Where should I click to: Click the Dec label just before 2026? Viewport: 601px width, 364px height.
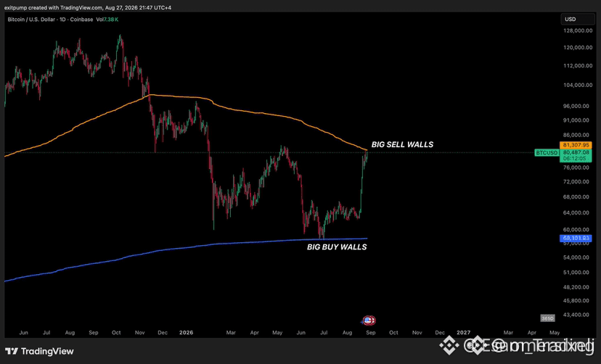point(163,333)
